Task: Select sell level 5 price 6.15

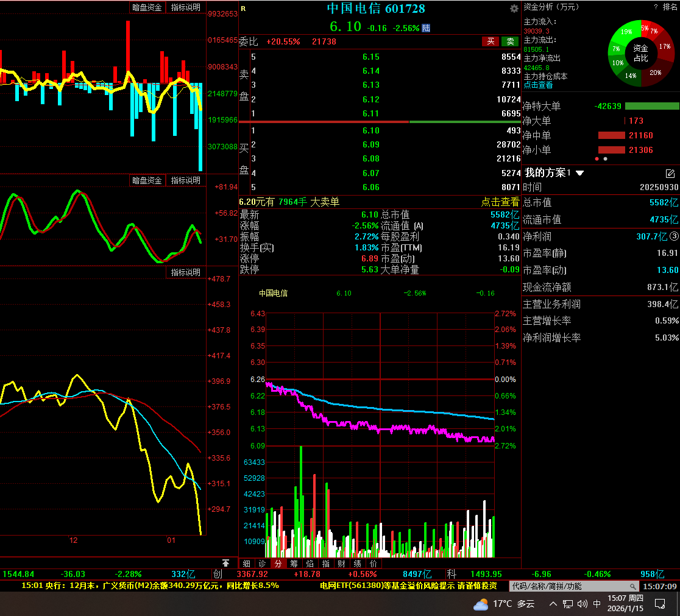Action: pos(371,57)
